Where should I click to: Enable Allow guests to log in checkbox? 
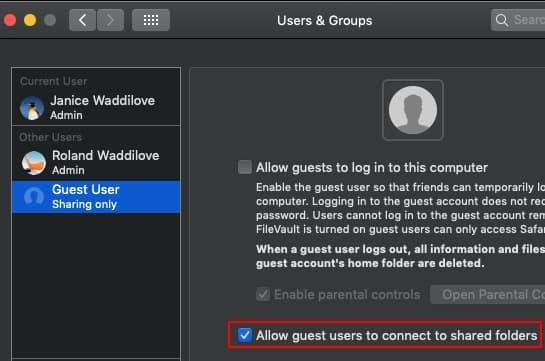click(x=245, y=167)
